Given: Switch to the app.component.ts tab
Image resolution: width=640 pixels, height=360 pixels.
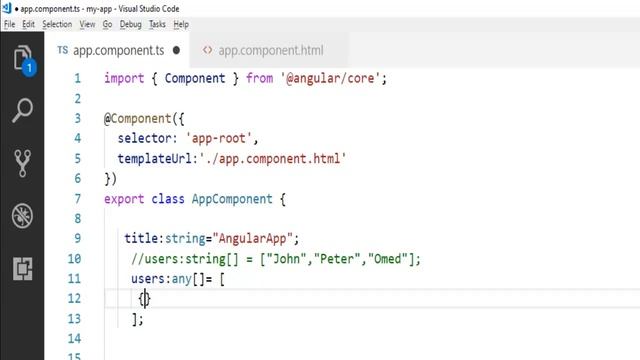Looking at the screenshot, I should coord(118,50).
